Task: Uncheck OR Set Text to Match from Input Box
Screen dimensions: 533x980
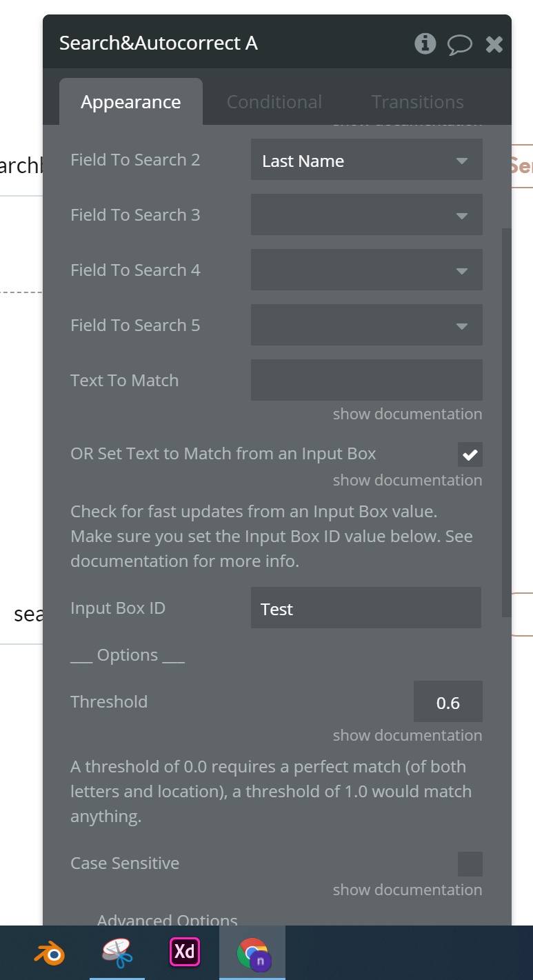Action: (470, 454)
